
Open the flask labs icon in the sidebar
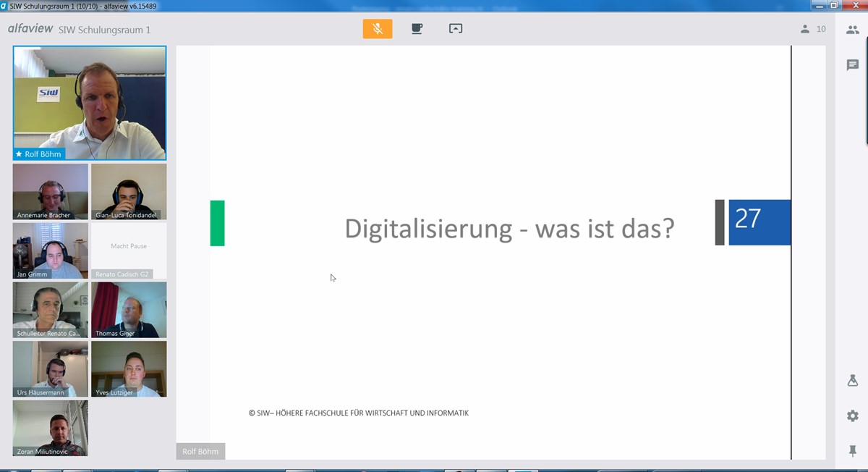click(852, 381)
